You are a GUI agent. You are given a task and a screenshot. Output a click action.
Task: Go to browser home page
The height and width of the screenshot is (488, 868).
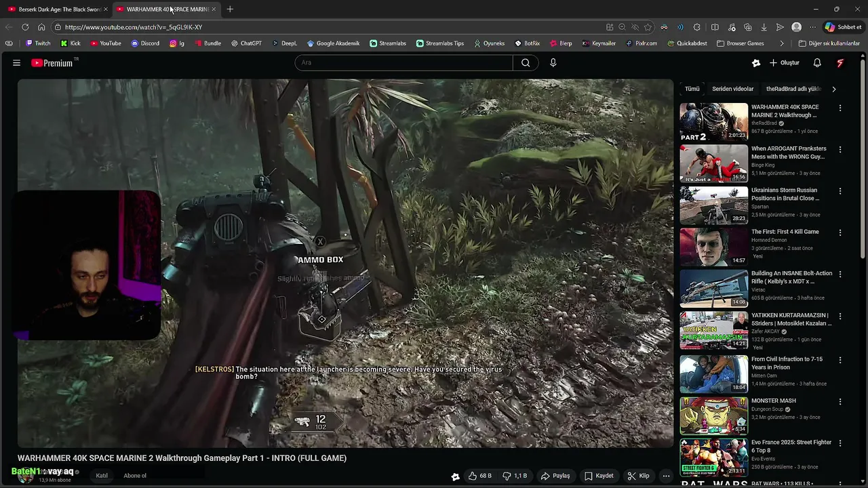[41, 27]
